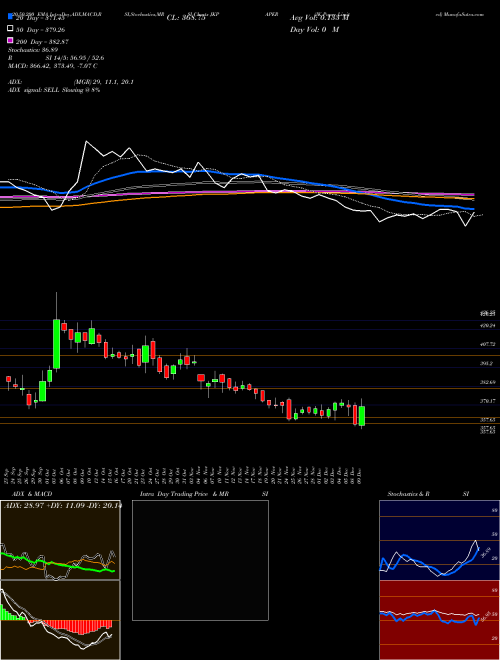
Task: Click the MACD histogram panel
Action: 60,620
